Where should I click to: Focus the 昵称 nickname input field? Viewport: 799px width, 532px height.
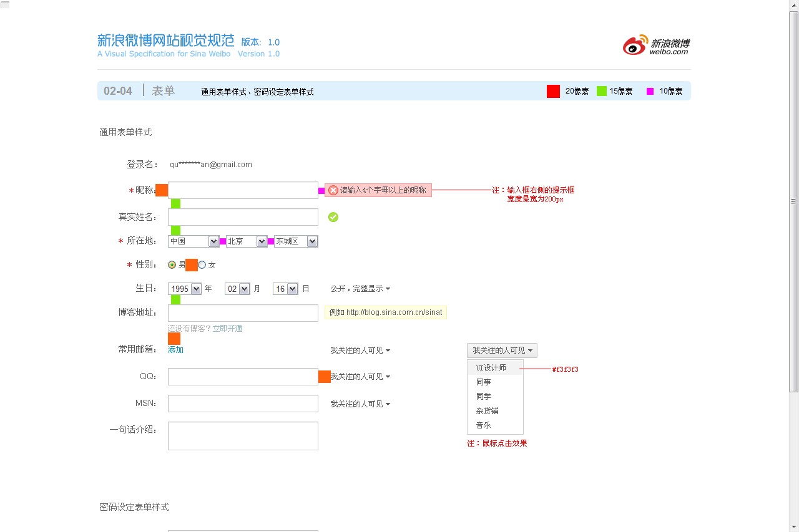pos(243,190)
